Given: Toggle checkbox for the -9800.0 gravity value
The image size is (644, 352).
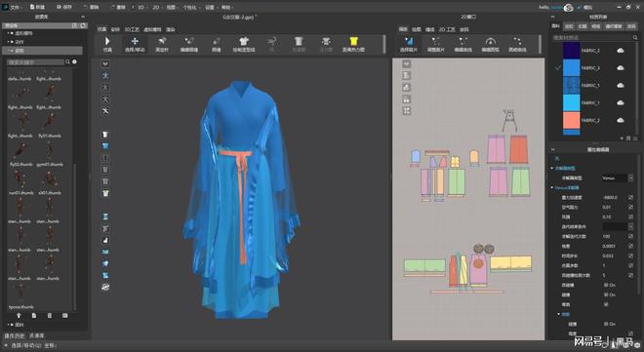Looking at the screenshot, I should pyautogui.click(x=631, y=197).
